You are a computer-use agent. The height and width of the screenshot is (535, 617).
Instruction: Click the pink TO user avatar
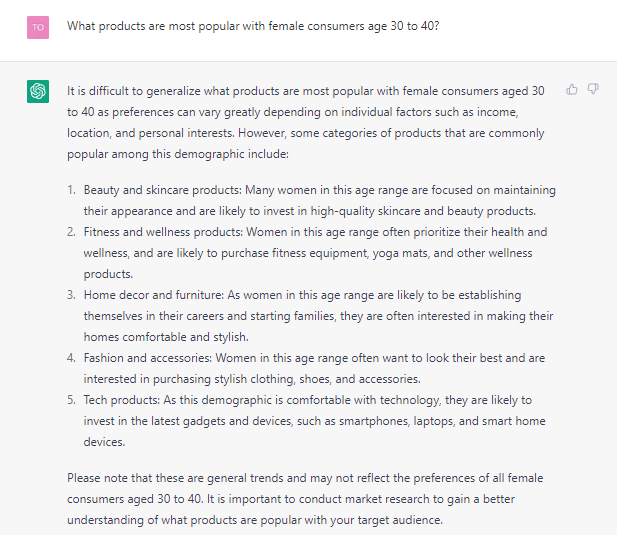pyautogui.click(x=38, y=27)
